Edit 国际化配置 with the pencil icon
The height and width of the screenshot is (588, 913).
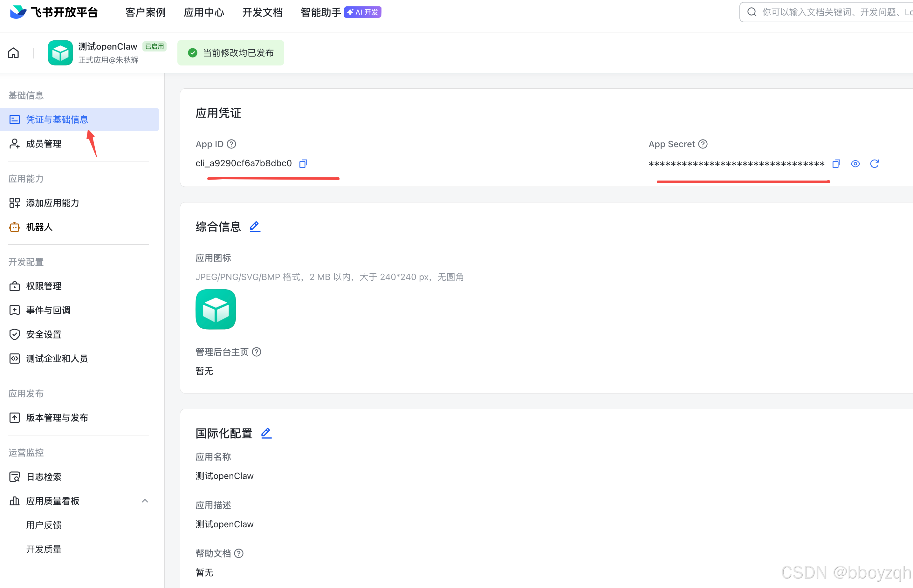266,433
